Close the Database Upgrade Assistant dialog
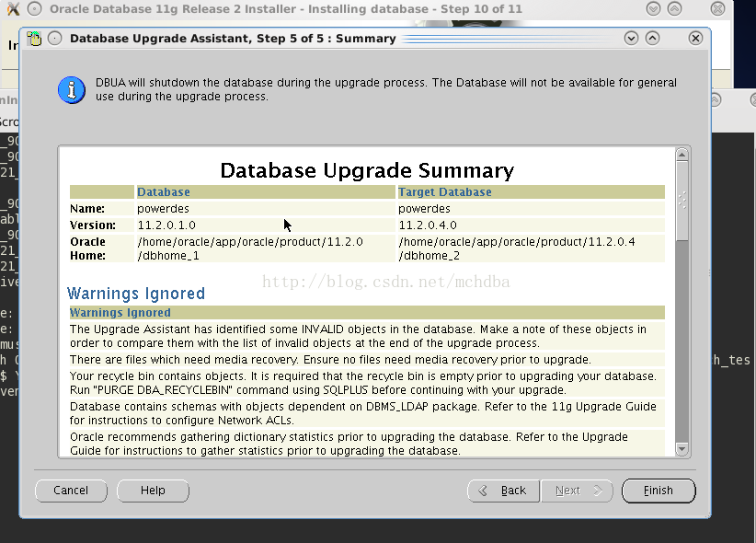 (x=695, y=39)
